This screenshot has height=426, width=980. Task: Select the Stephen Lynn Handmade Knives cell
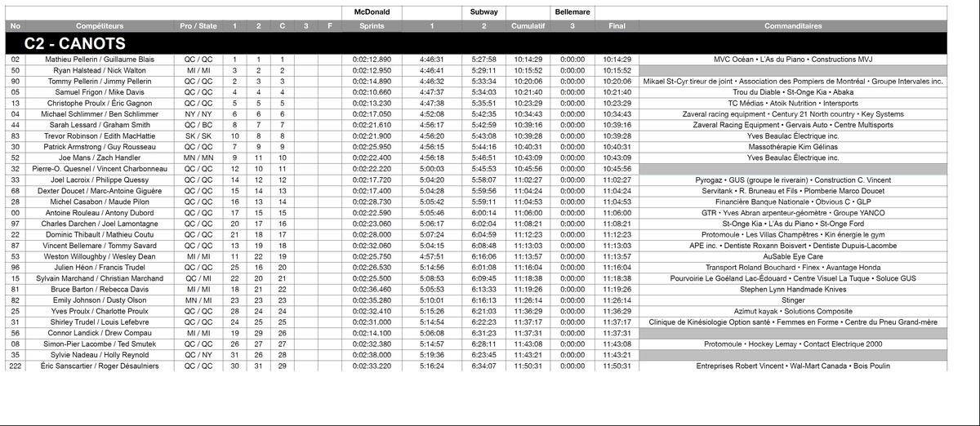point(793,289)
